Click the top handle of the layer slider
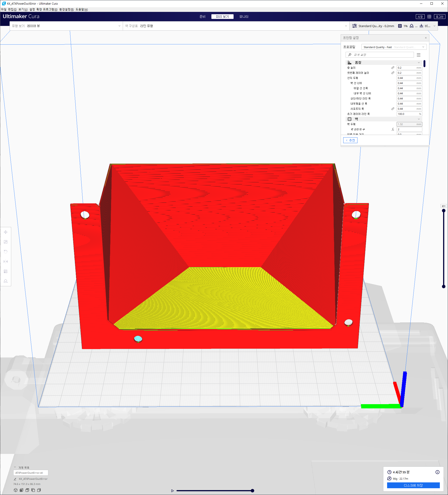 pos(444,211)
